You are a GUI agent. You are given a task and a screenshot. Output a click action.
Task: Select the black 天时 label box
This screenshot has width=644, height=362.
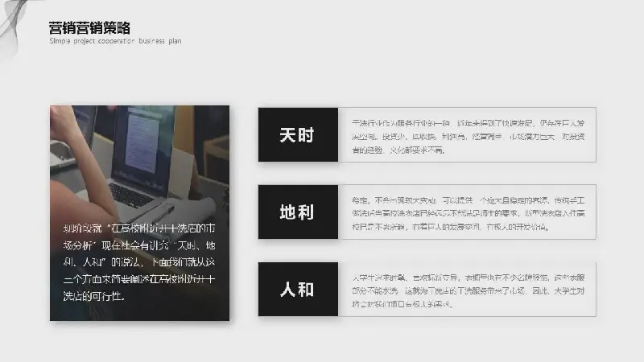pos(298,134)
